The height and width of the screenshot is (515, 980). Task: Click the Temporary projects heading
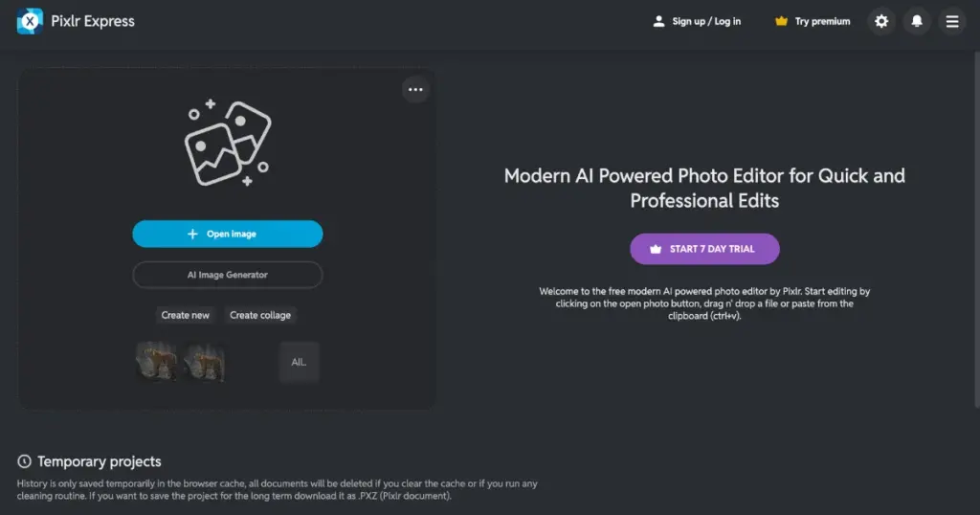pyautogui.click(x=99, y=461)
